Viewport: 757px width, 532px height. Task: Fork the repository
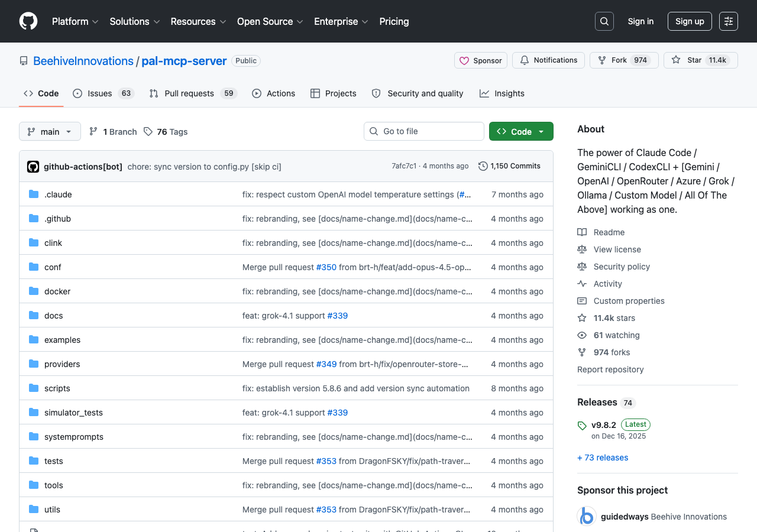pos(623,60)
